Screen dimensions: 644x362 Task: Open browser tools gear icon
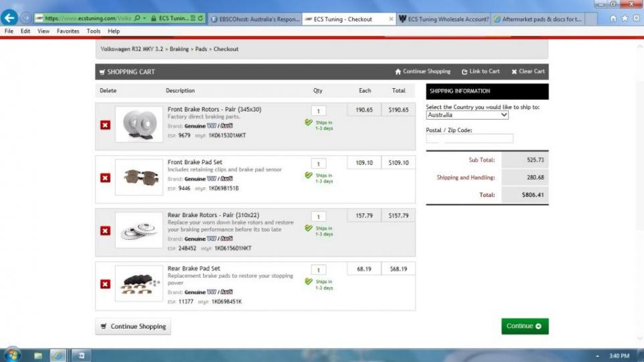(636, 19)
